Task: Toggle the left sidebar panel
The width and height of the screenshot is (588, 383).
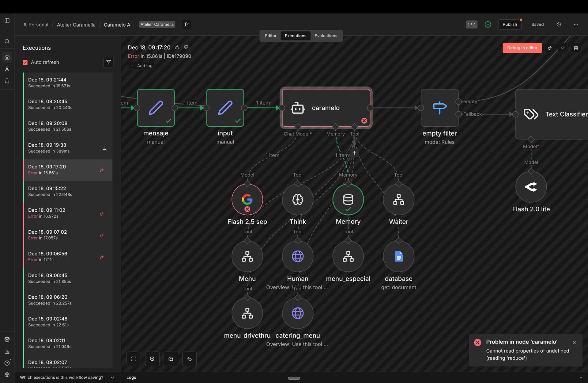Action: (7, 21)
